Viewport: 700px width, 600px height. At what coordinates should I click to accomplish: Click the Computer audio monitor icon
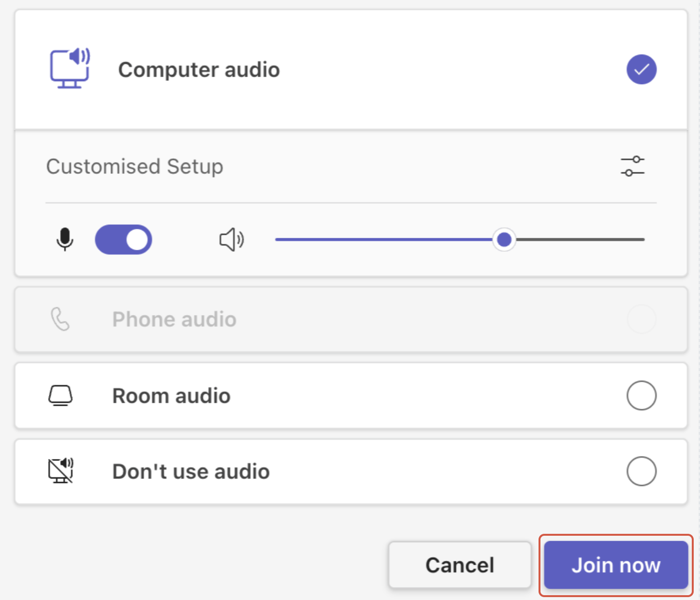click(x=70, y=69)
